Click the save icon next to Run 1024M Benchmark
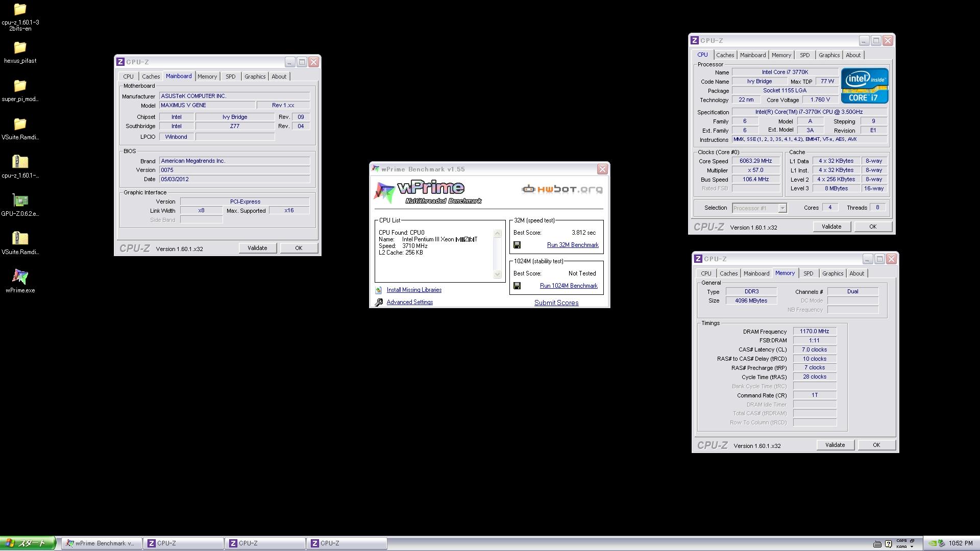The height and width of the screenshot is (551, 980). pos(517,286)
